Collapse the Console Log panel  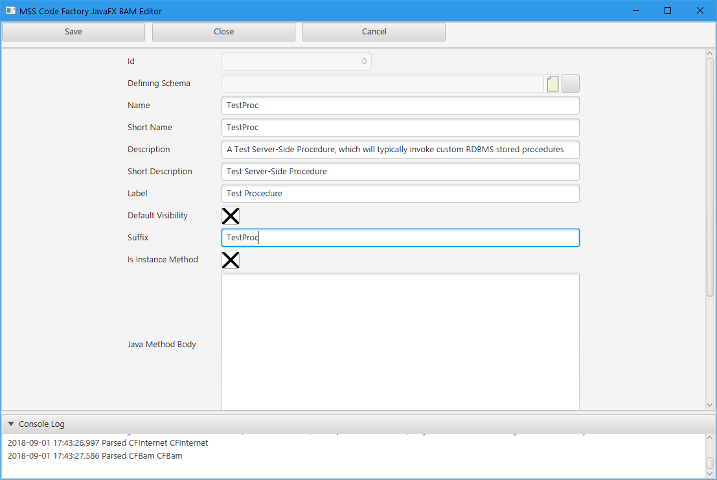click(x=11, y=424)
